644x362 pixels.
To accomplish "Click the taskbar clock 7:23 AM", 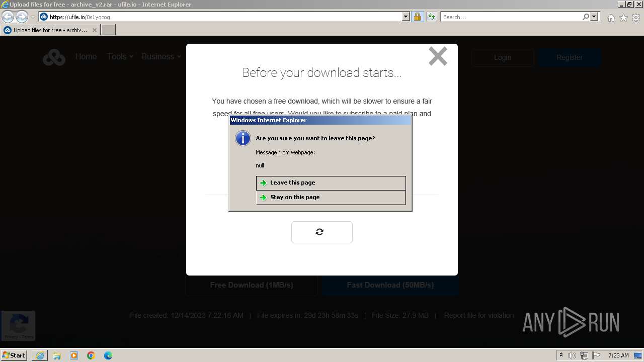I will click(x=618, y=355).
